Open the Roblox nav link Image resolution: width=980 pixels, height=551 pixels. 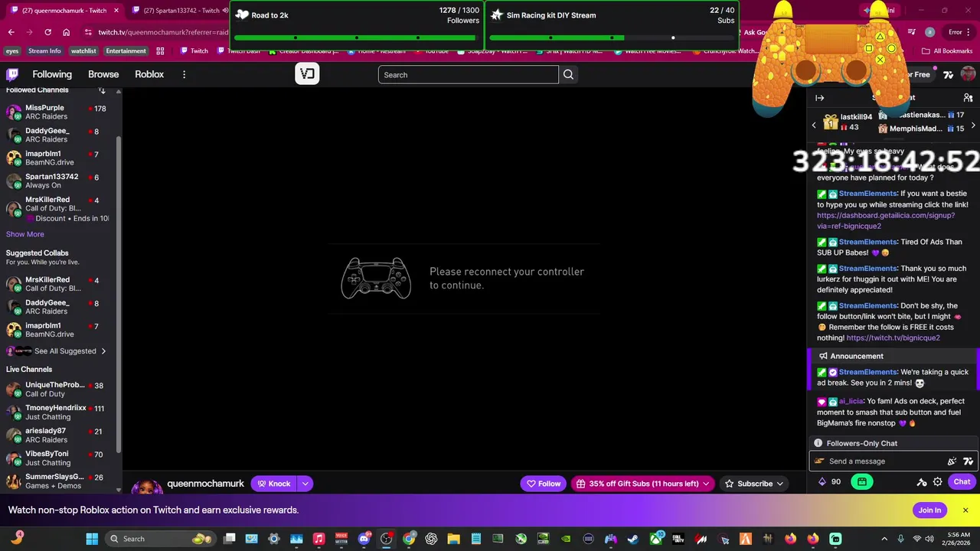coord(149,74)
